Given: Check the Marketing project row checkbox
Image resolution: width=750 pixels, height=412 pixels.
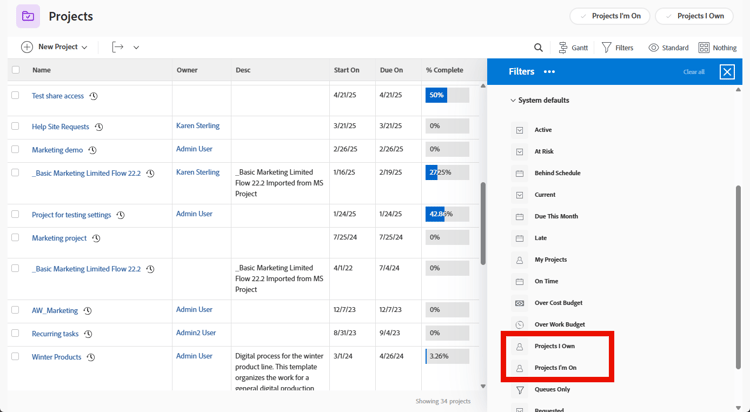Looking at the screenshot, I should tap(15, 237).
